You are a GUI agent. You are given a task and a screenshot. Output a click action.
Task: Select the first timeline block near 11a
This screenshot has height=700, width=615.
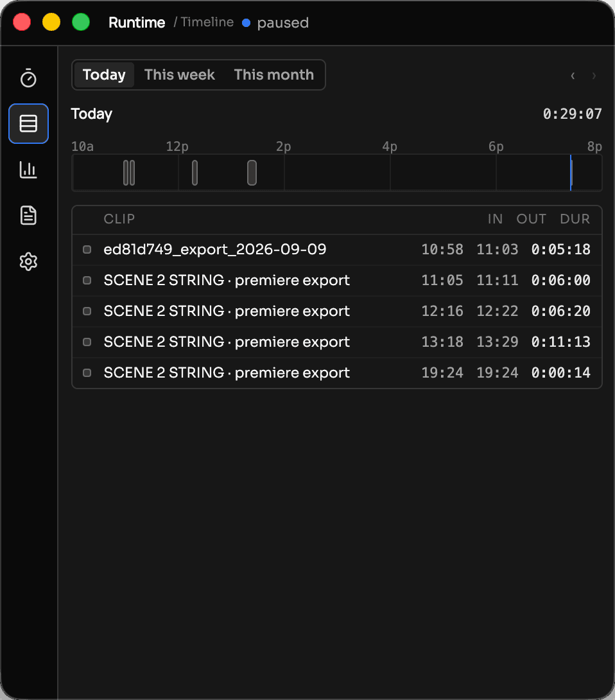(x=125, y=173)
